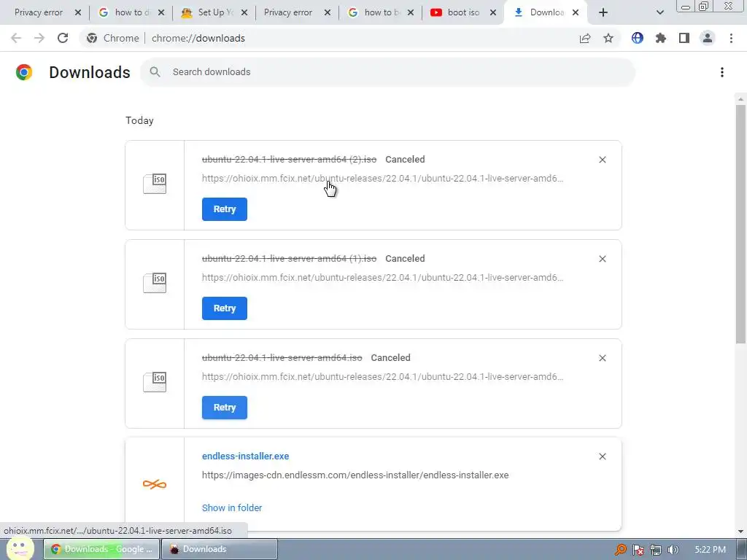Remove endless-installer.exe from list

point(602,456)
